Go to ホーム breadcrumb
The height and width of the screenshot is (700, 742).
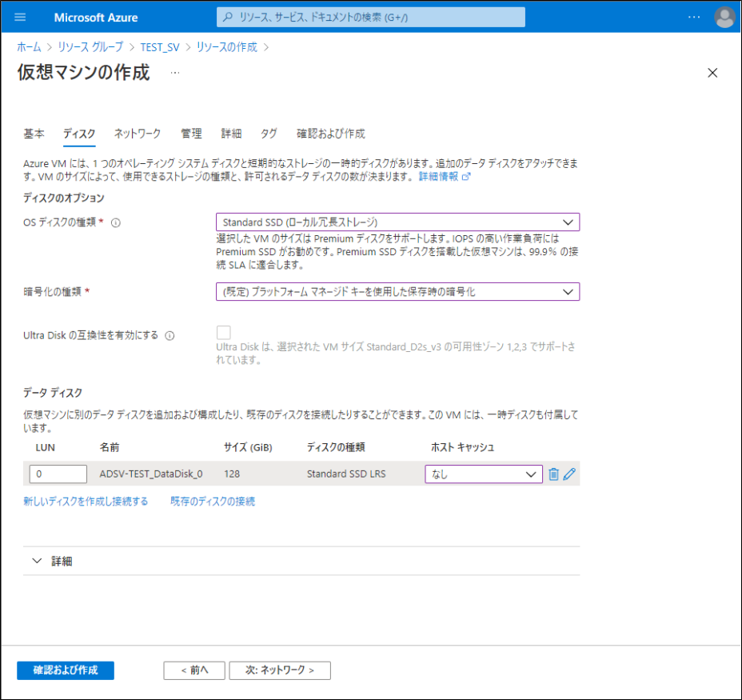tap(29, 47)
